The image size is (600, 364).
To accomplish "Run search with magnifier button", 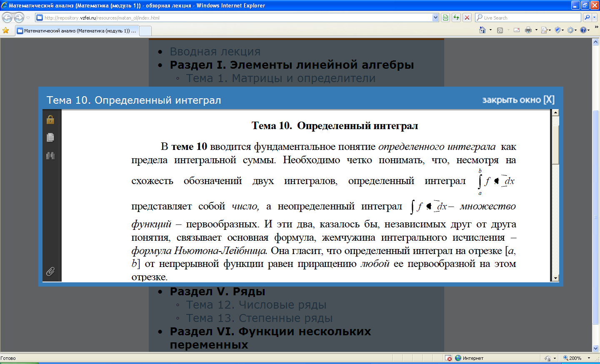I will pos(587,17).
